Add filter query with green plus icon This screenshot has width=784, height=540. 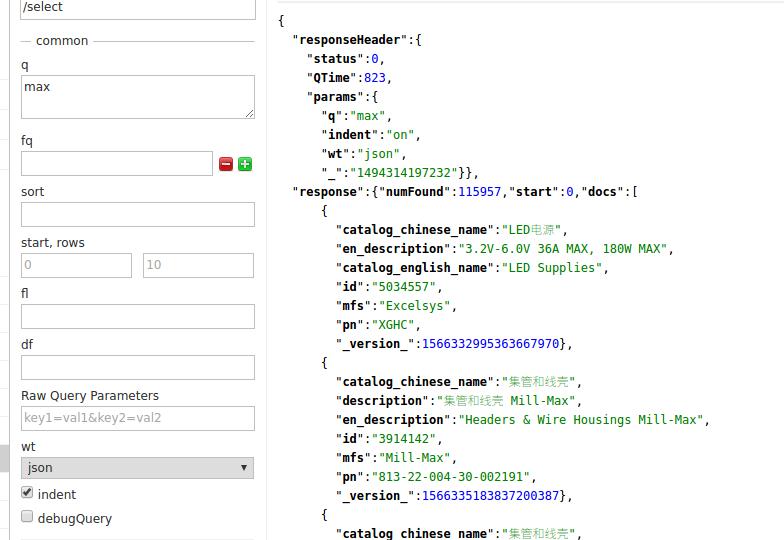click(x=245, y=164)
